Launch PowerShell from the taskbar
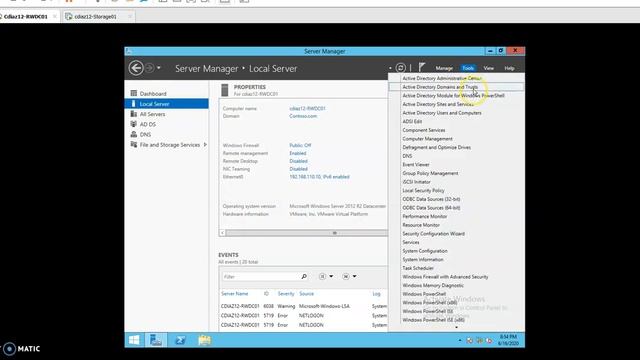 pyautogui.click(x=180, y=340)
